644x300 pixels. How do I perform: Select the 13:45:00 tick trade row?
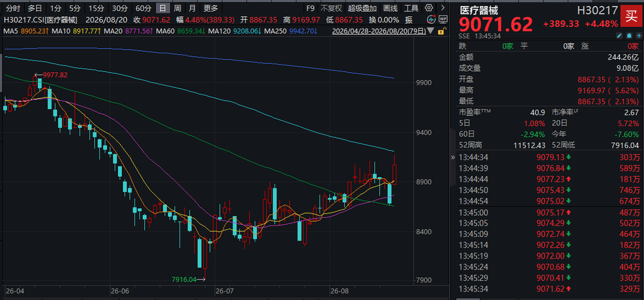[549, 212]
